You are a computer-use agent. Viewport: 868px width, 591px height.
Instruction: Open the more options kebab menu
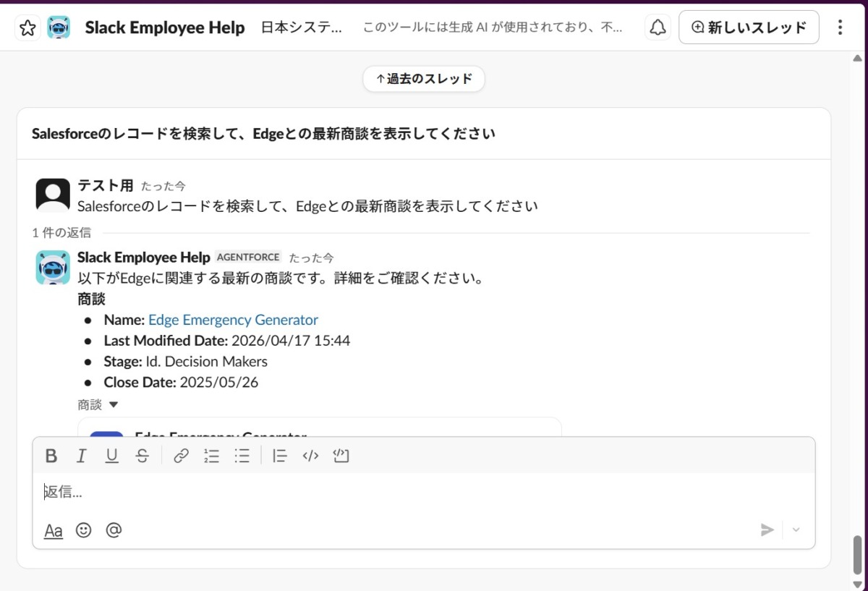[x=840, y=27]
